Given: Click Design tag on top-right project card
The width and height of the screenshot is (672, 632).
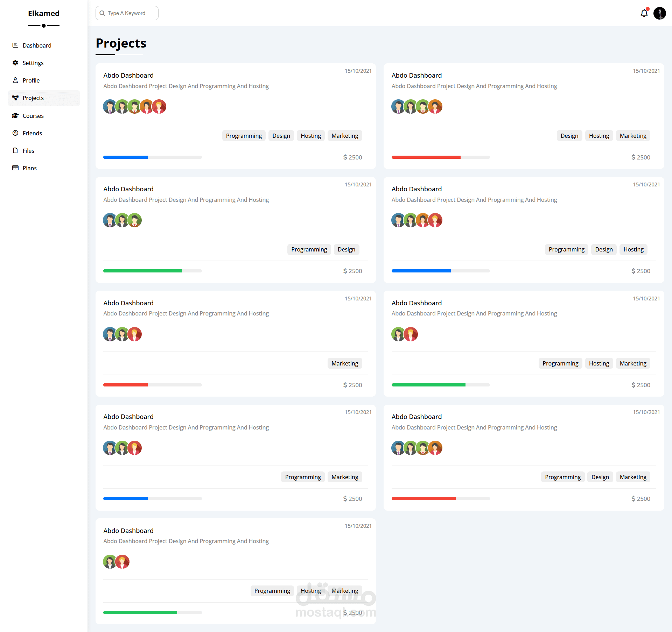Looking at the screenshot, I should point(569,136).
